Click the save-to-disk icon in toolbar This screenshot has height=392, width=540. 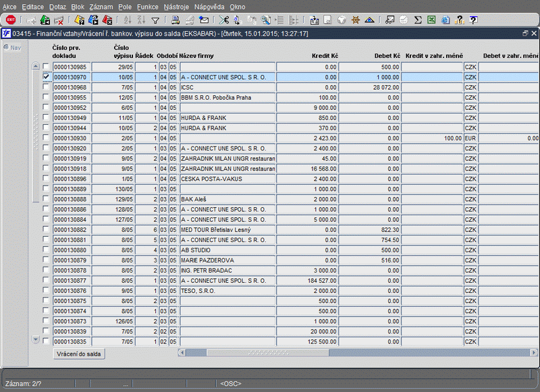click(314, 20)
